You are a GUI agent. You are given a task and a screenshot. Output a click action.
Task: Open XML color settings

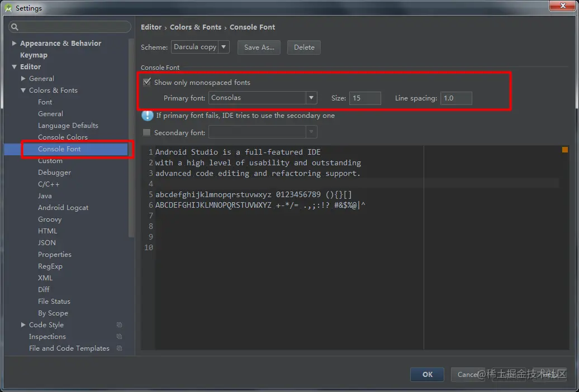tap(45, 278)
